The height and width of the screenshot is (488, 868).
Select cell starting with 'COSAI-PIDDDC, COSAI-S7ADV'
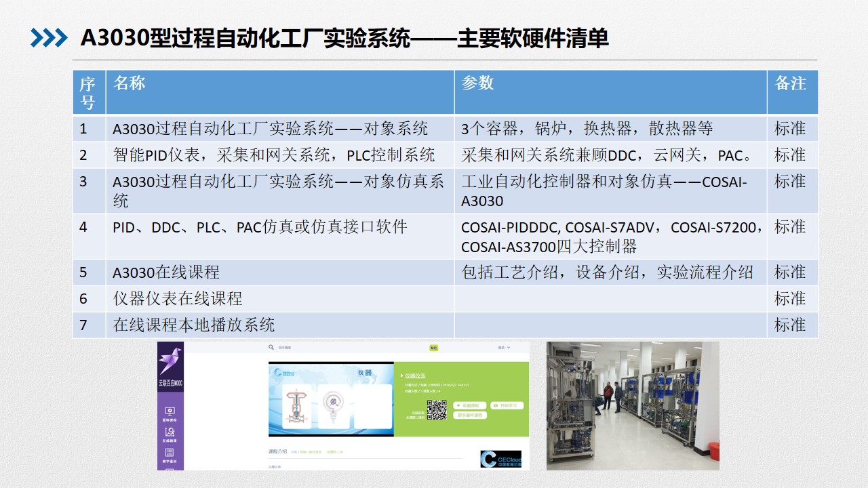(610, 237)
